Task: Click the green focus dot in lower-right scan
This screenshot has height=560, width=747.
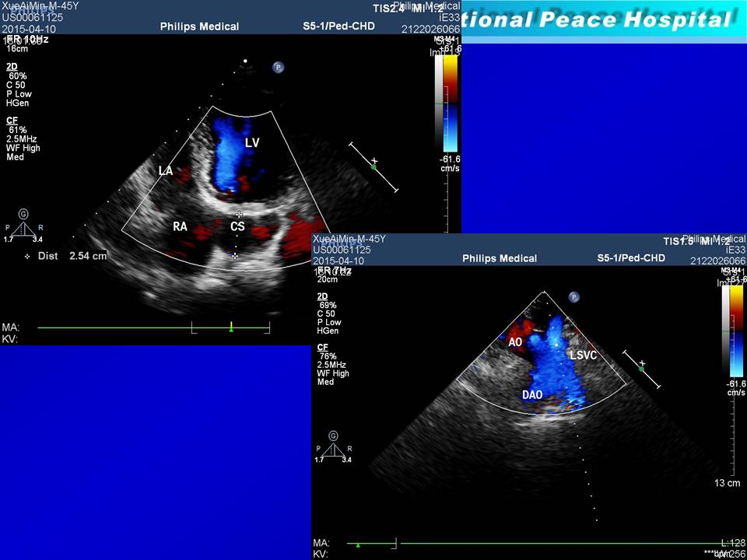Action: pyautogui.click(x=641, y=369)
